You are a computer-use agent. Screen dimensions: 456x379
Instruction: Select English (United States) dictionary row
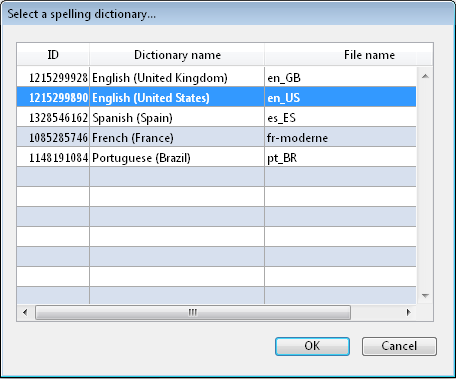216,97
